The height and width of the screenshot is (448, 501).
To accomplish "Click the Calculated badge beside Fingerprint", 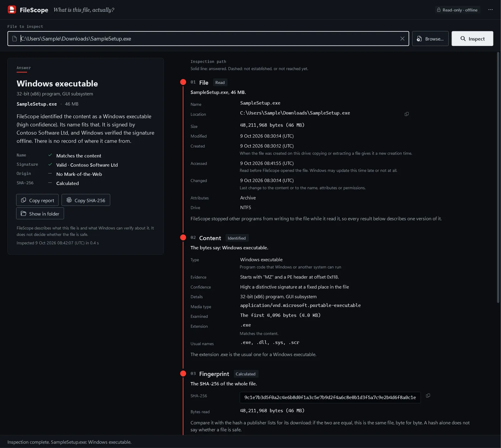I will (x=245, y=374).
